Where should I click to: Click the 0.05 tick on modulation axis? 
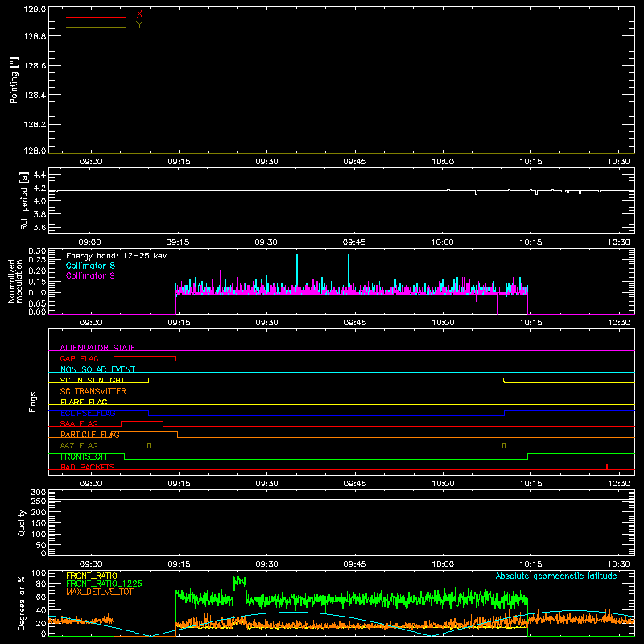pyautogui.click(x=37, y=303)
